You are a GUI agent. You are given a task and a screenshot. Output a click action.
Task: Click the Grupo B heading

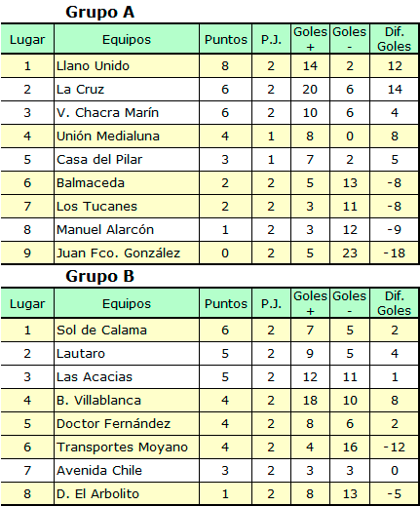point(99,276)
